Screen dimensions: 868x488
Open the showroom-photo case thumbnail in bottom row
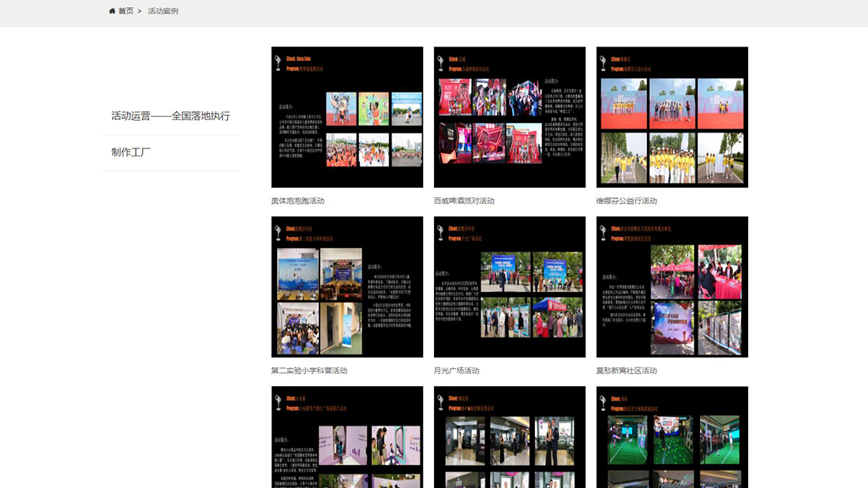click(x=509, y=437)
